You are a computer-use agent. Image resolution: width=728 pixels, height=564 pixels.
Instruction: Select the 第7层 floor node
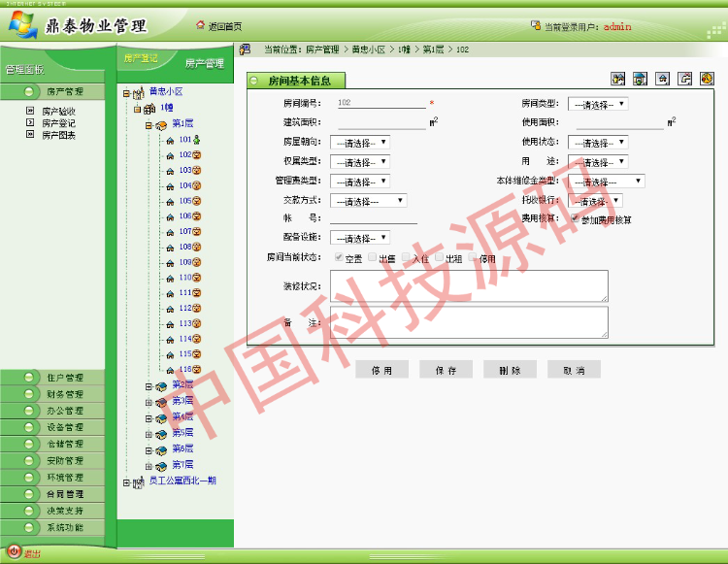coord(182,465)
